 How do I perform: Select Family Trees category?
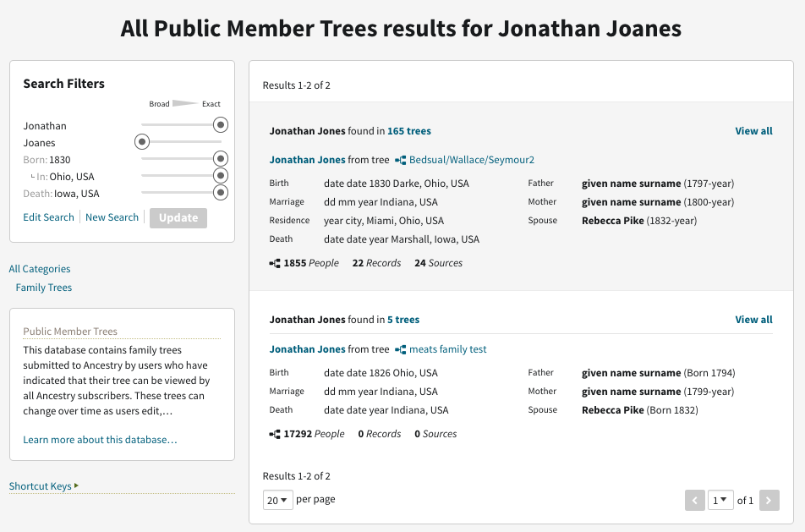pyautogui.click(x=44, y=288)
